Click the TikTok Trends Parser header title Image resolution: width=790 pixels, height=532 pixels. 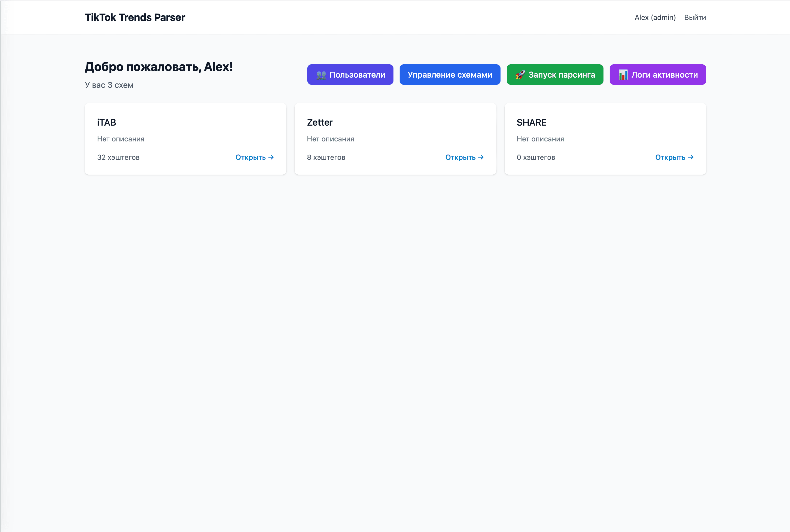coord(135,18)
